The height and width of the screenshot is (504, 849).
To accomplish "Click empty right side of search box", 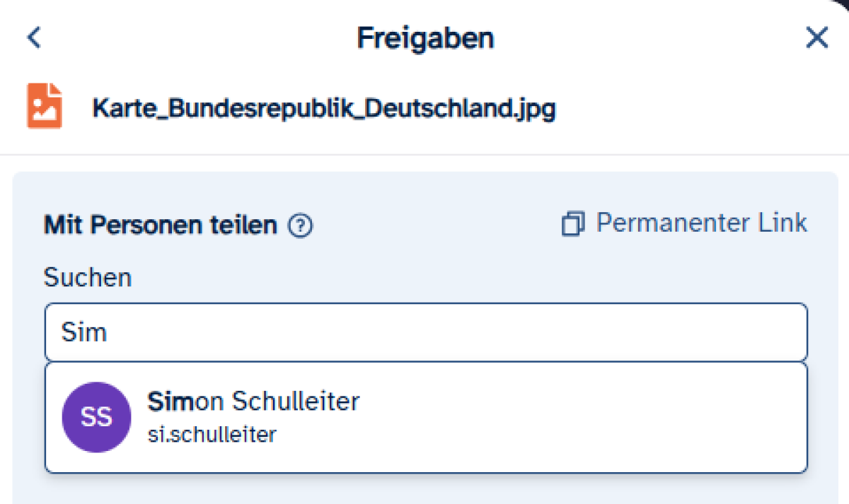I will pos(637,332).
